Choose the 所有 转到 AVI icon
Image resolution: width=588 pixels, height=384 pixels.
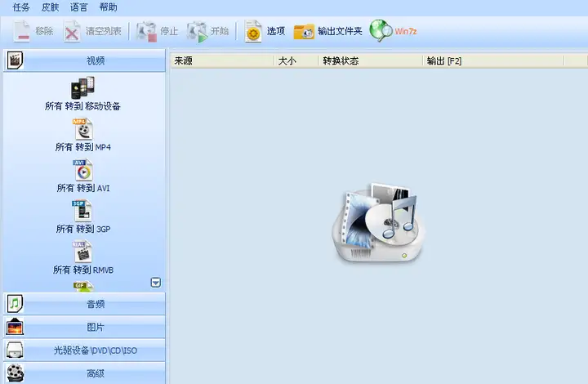(82, 170)
